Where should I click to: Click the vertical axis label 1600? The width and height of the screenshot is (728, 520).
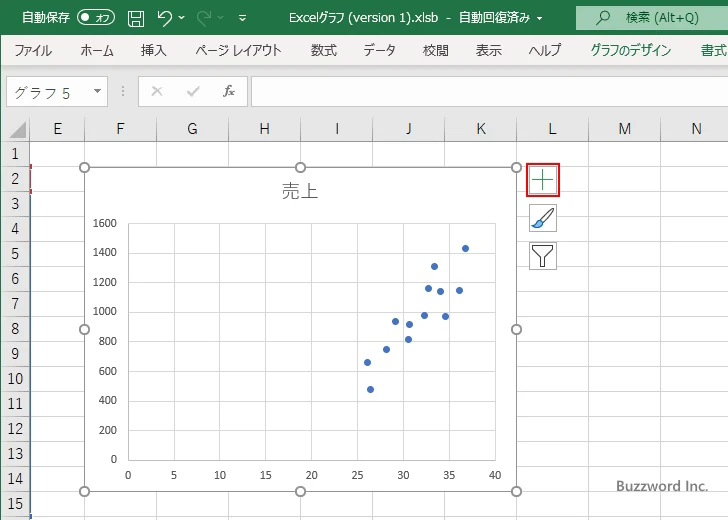(104, 223)
